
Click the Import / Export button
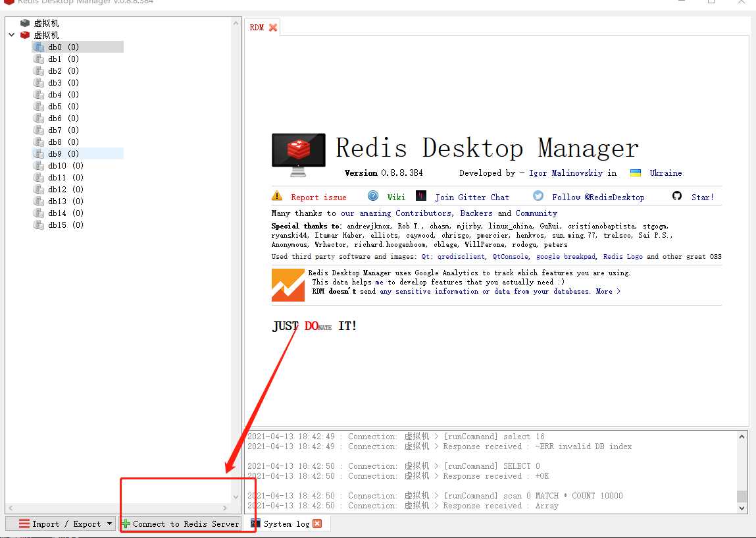[x=61, y=524]
